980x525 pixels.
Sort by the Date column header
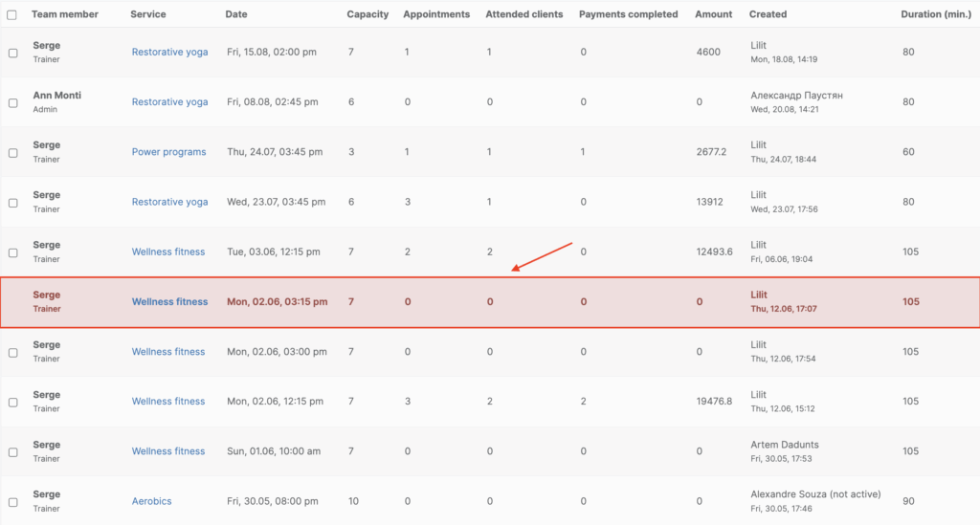[x=235, y=14]
